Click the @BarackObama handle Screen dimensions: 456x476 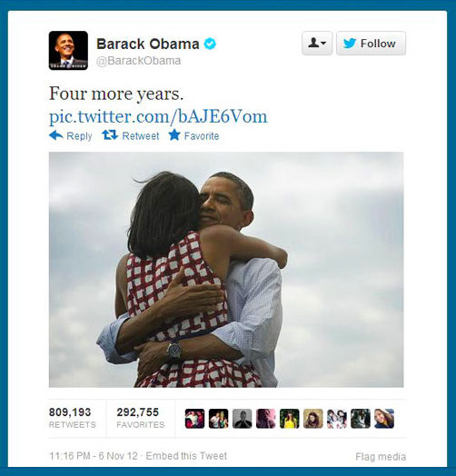coord(138,61)
